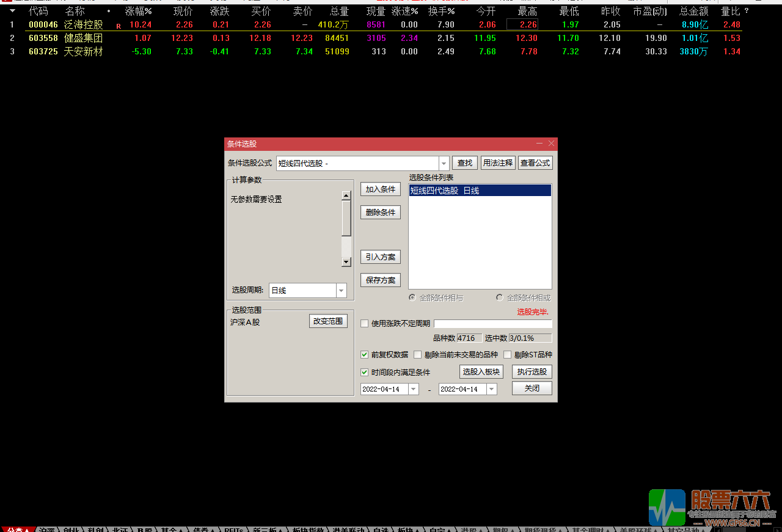Click the 选中数 3/0.1% value box
The width and height of the screenshot is (782, 532).
click(x=530, y=338)
